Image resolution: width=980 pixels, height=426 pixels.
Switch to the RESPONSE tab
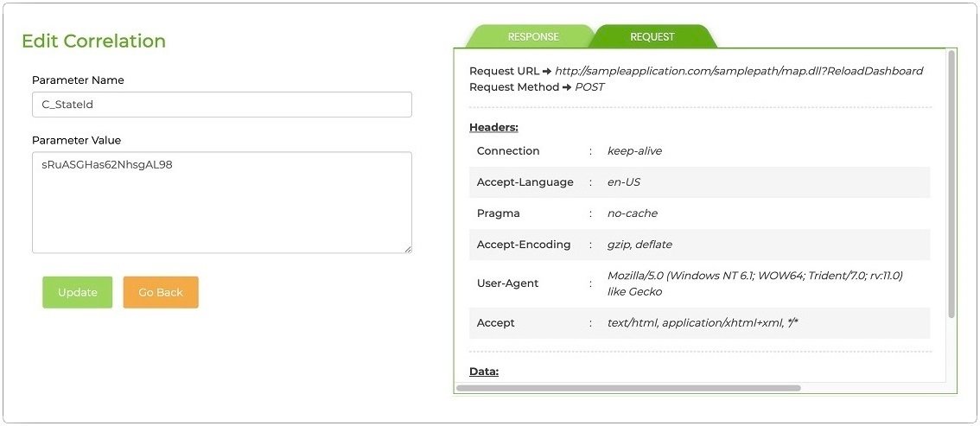tap(532, 37)
